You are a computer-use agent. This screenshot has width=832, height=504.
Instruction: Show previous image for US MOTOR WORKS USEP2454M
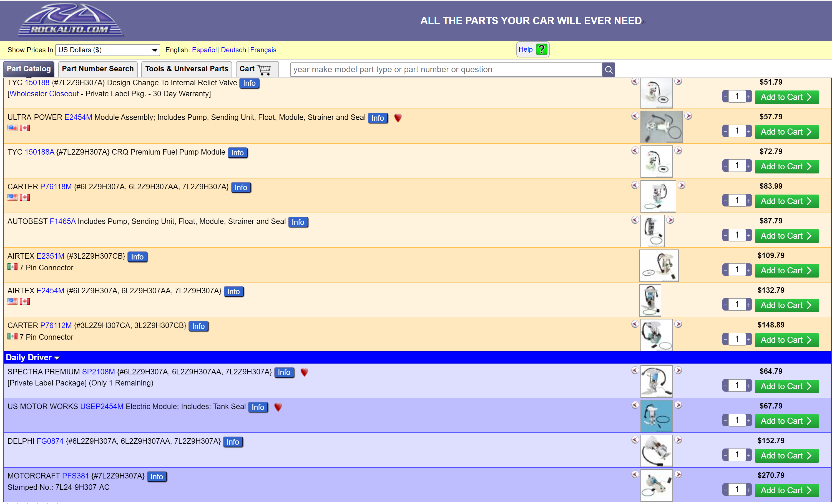point(635,405)
